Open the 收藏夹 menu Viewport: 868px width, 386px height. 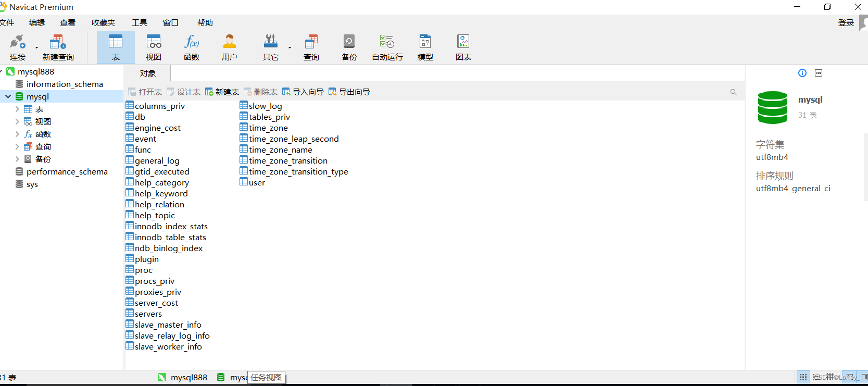pos(103,22)
